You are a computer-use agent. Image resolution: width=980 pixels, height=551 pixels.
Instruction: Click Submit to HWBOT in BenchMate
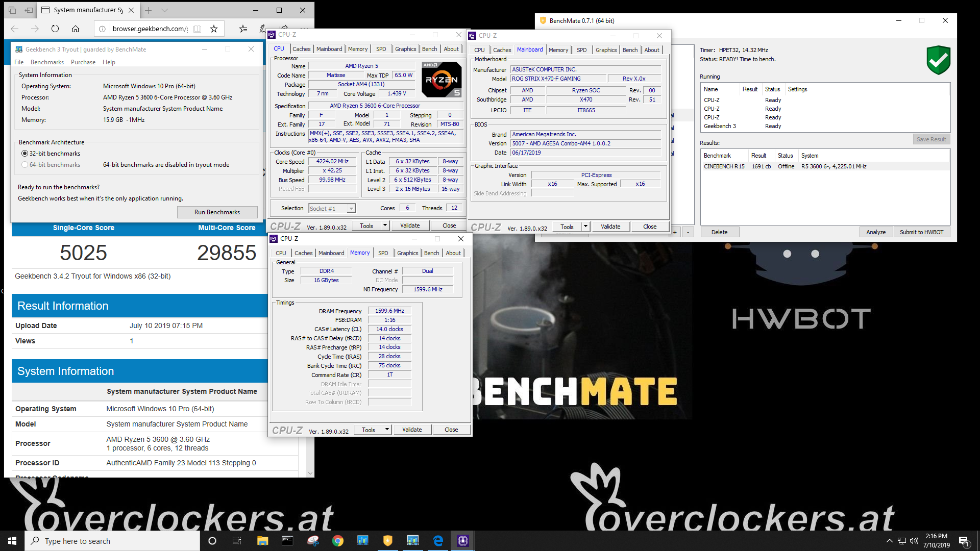click(x=921, y=232)
